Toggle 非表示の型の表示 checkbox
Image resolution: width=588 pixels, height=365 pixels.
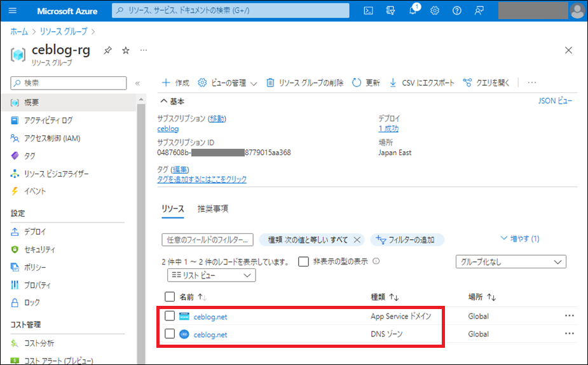point(303,261)
